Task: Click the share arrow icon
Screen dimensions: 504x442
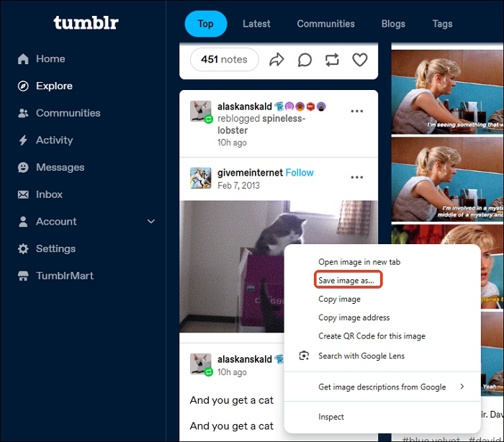Action: coord(276,60)
